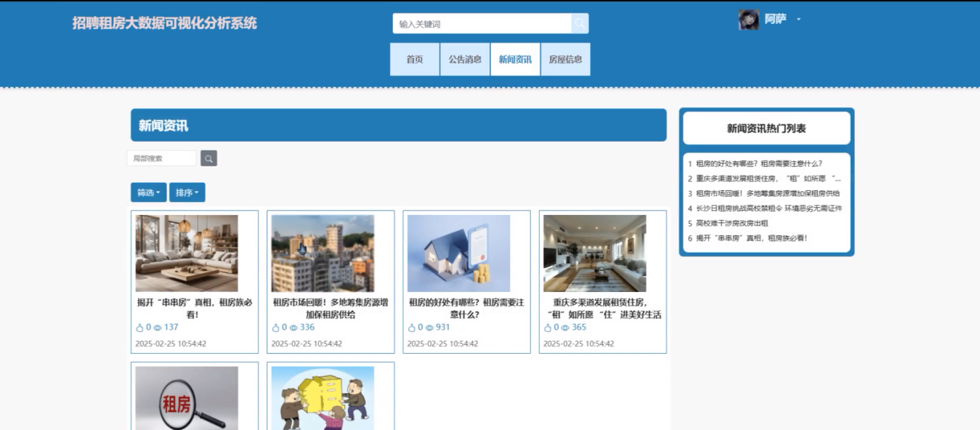
Task: Go to the 首页 tab
Action: [x=415, y=60]
